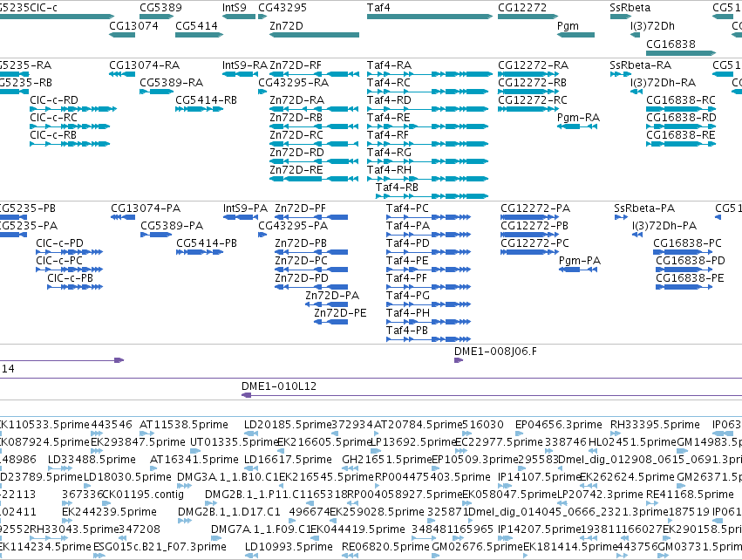
Task: Select EST EP04656.3prime
Action: point(518,434)
